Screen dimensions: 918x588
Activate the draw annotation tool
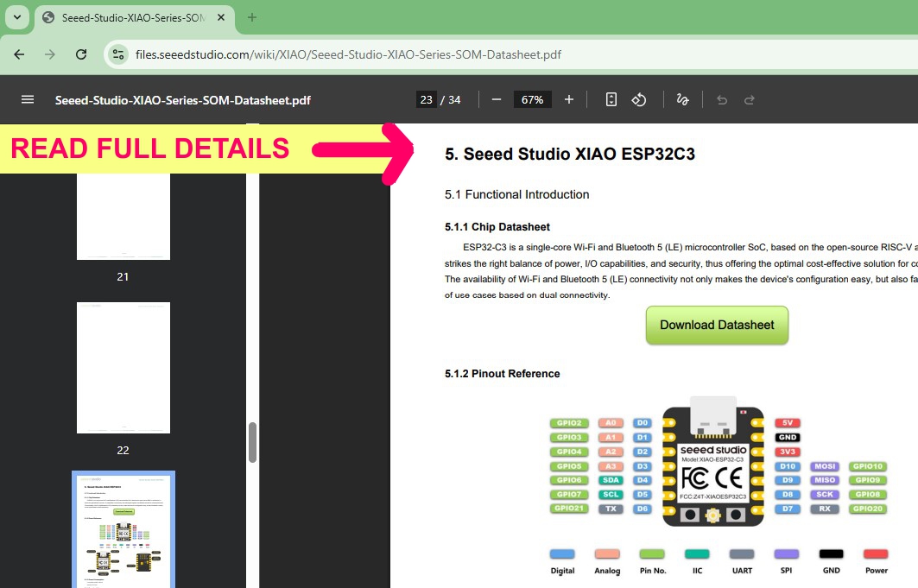coord(682,99)
